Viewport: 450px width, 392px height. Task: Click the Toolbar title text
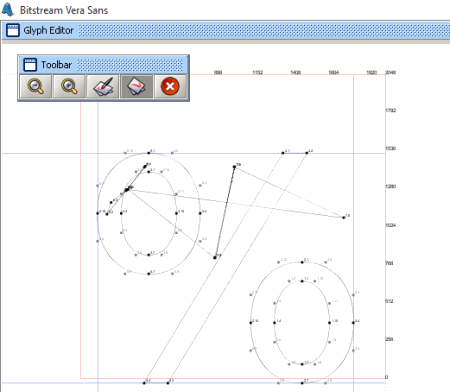point(56,65)
